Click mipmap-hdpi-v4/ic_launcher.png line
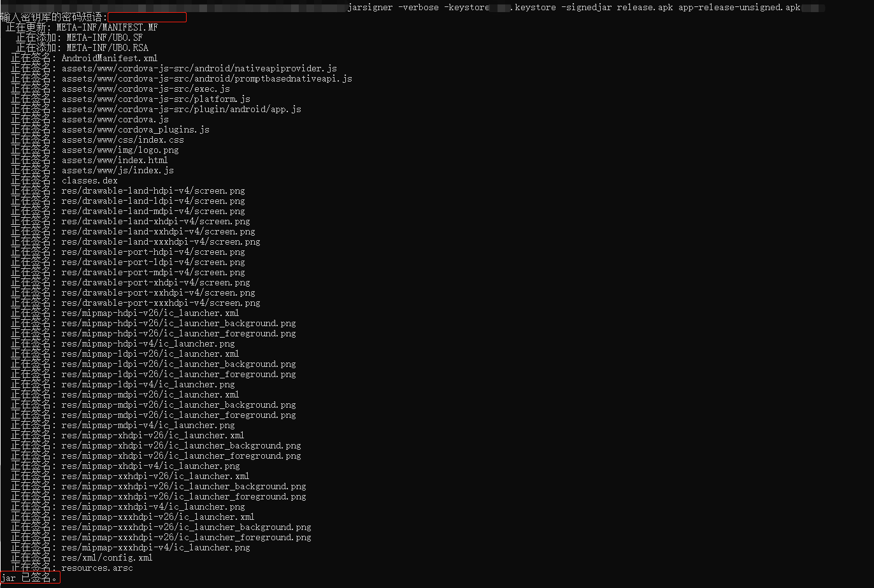 tap(122, 343)
